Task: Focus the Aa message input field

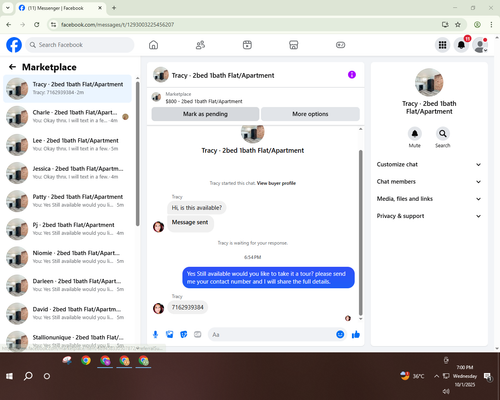Action: 272,334
